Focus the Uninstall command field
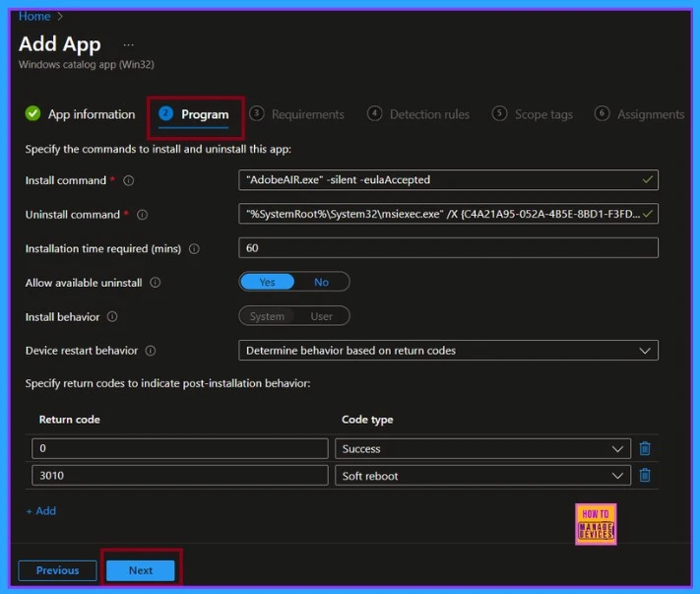Screen dimensions: 700x594 point(448,214)
